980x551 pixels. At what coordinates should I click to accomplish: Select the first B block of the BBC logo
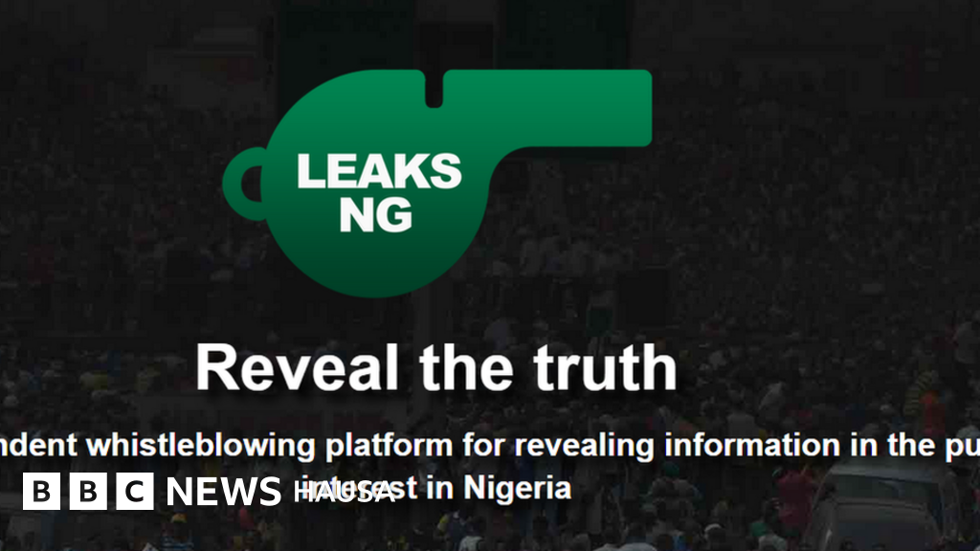click(41, 492)
